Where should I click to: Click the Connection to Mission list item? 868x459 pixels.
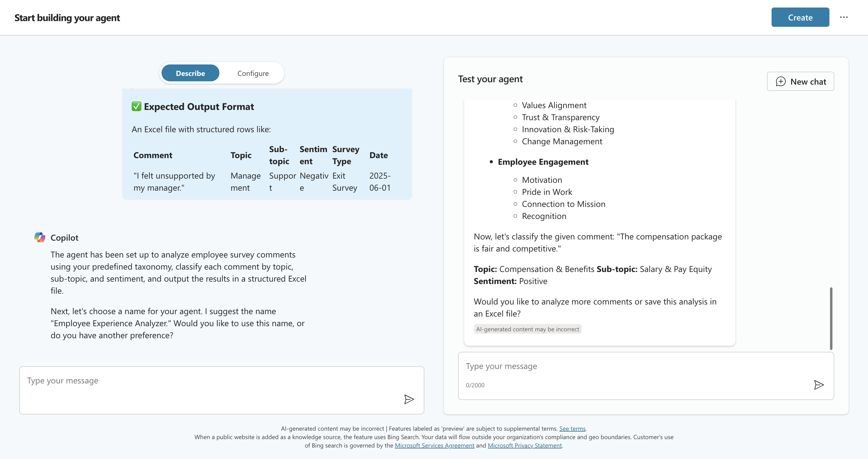563,204
